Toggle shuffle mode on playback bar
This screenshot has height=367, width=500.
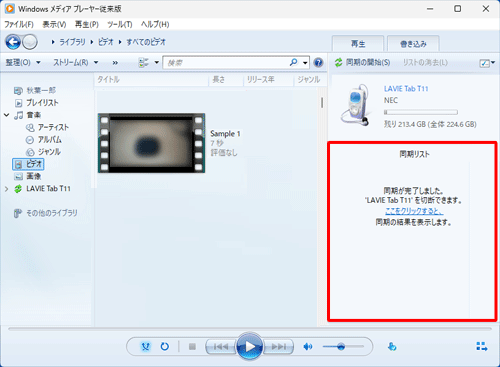[146, 347]
